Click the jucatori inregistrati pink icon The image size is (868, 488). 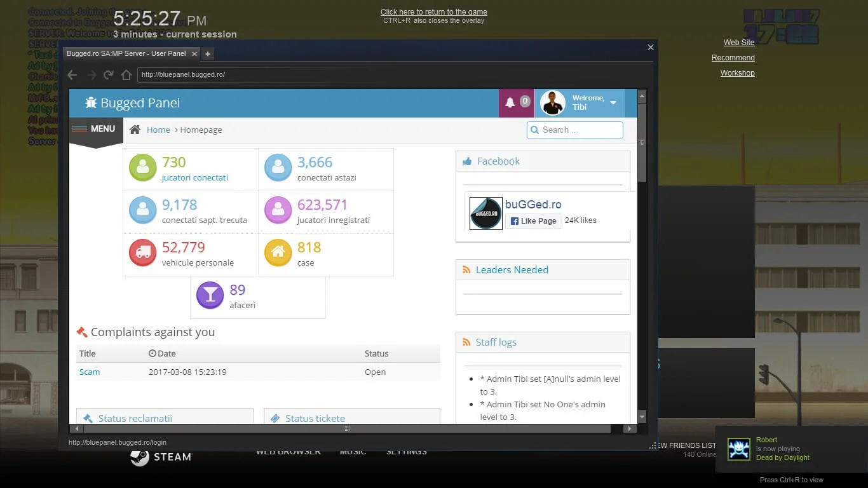pyautogui.click(x=278, y=210)
